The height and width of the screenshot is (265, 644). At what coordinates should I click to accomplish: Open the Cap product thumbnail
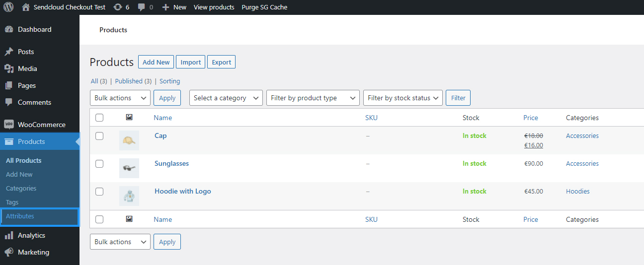click(x=129, y=140)
